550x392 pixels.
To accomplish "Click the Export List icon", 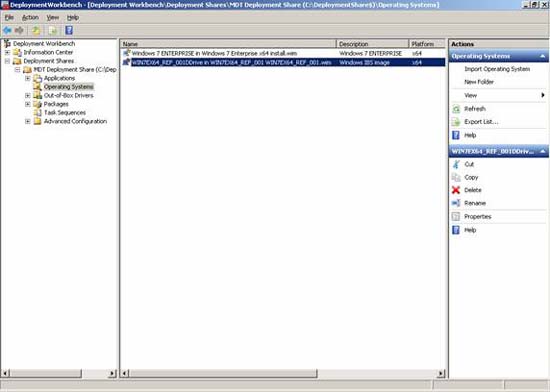I will point(456,122).
